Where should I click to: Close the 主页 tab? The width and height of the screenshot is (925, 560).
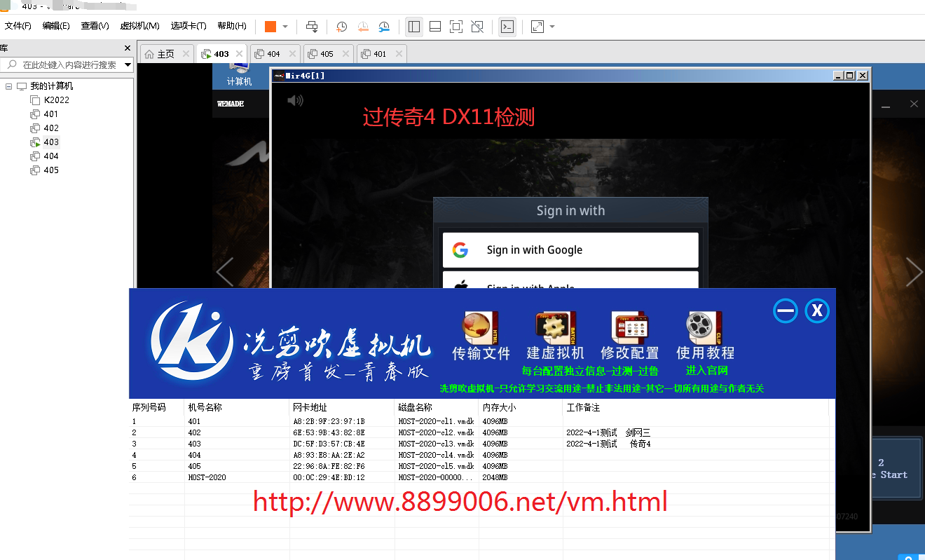point(186,53)
